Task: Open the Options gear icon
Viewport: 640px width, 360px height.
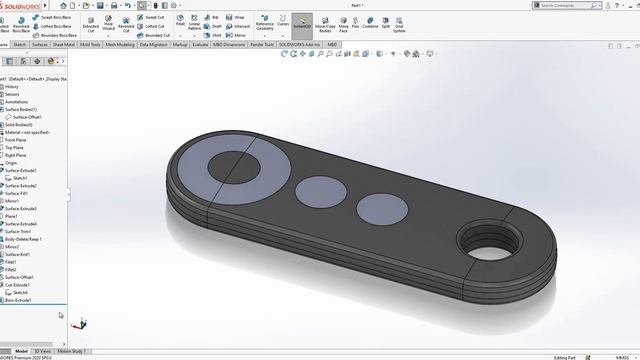Action: tap(173, 5)
